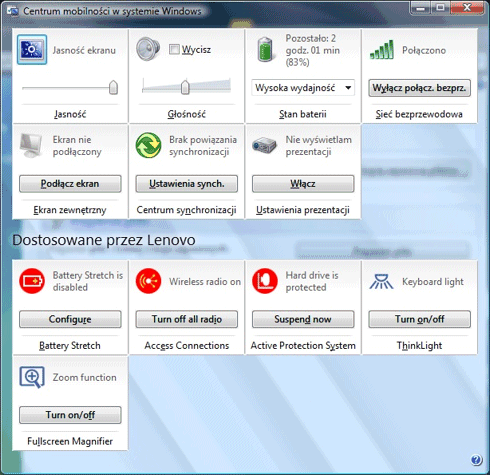Click the projector presentation icon

click(x=264, y=145)
